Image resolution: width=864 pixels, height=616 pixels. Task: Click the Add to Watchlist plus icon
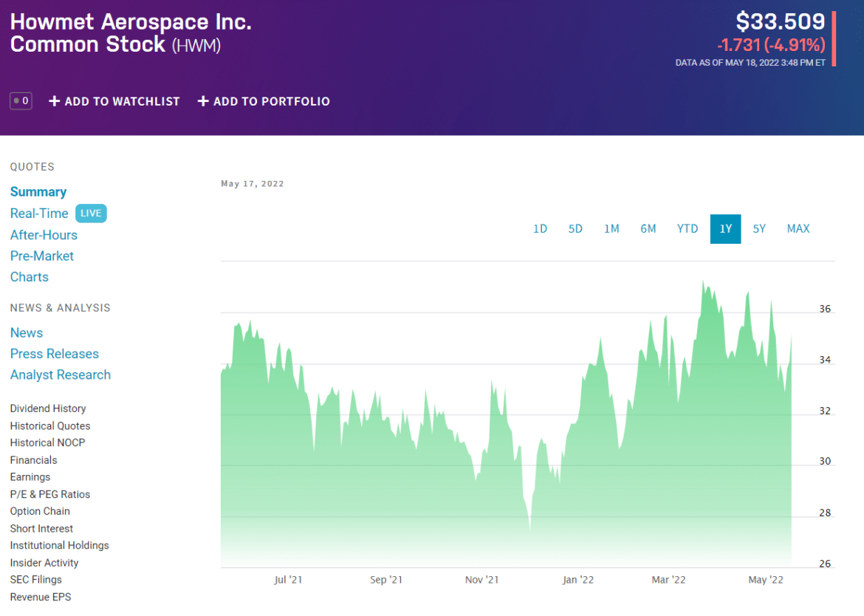point(55,101)
